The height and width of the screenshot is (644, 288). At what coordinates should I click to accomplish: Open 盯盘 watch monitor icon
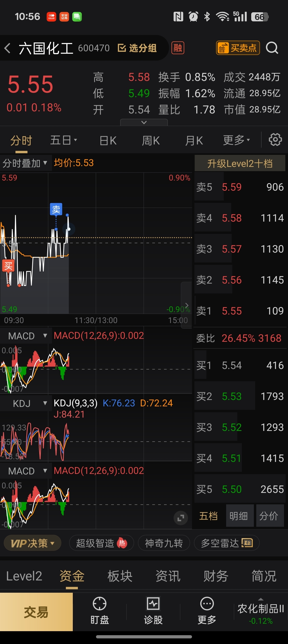tap(99, 611)
